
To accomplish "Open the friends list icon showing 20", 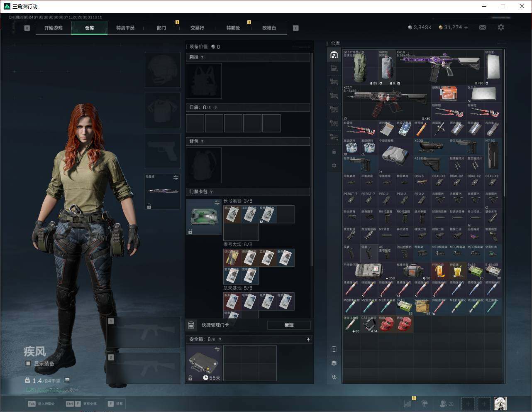I will (446, 403).
